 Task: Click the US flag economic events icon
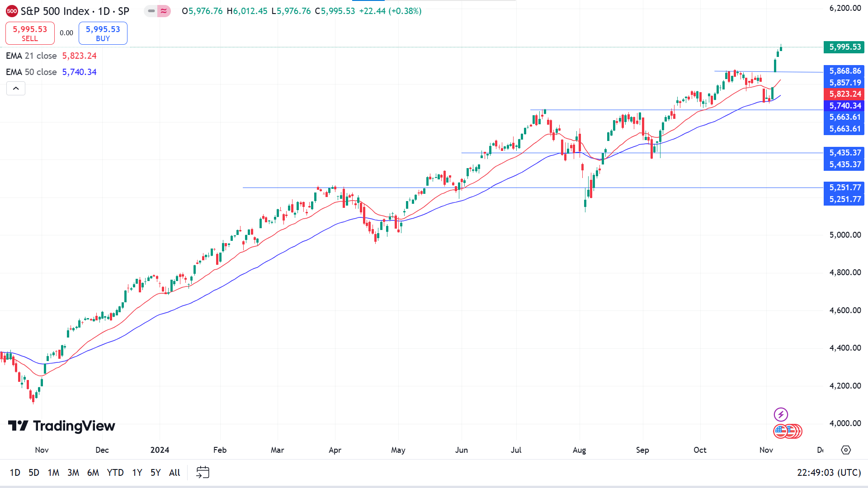(781, 432)
